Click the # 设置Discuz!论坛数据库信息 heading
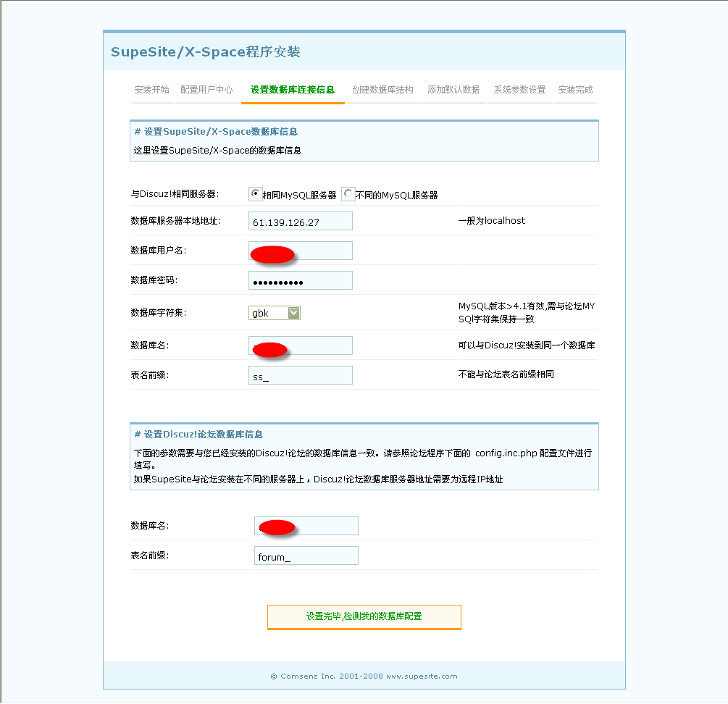728x704 pixels. (198, 435)
